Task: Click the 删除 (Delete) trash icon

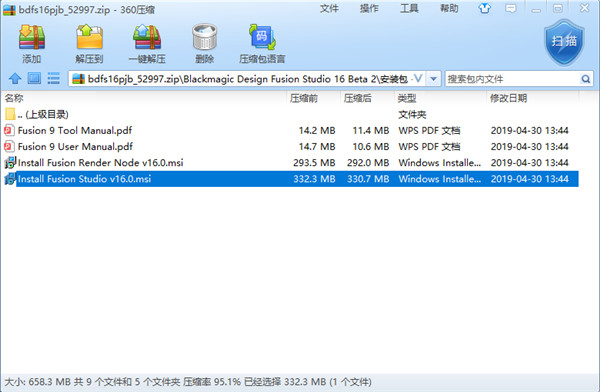Action: (x=204, y=37)
